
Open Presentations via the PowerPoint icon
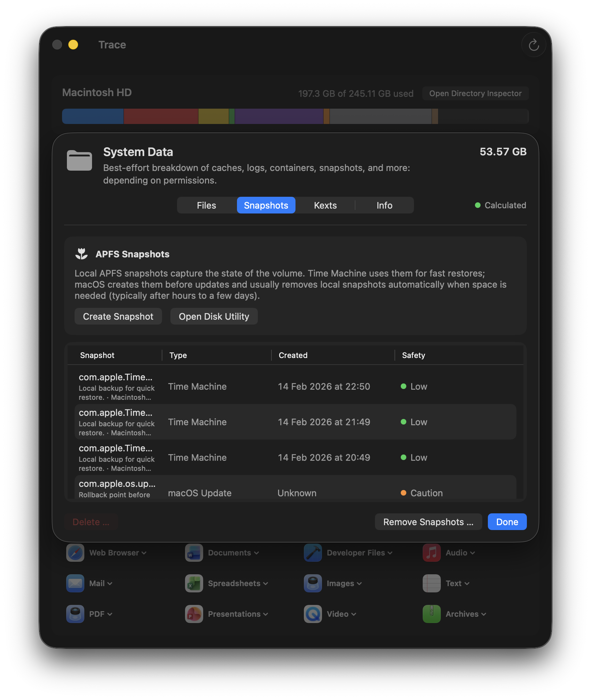coord(193,614)
